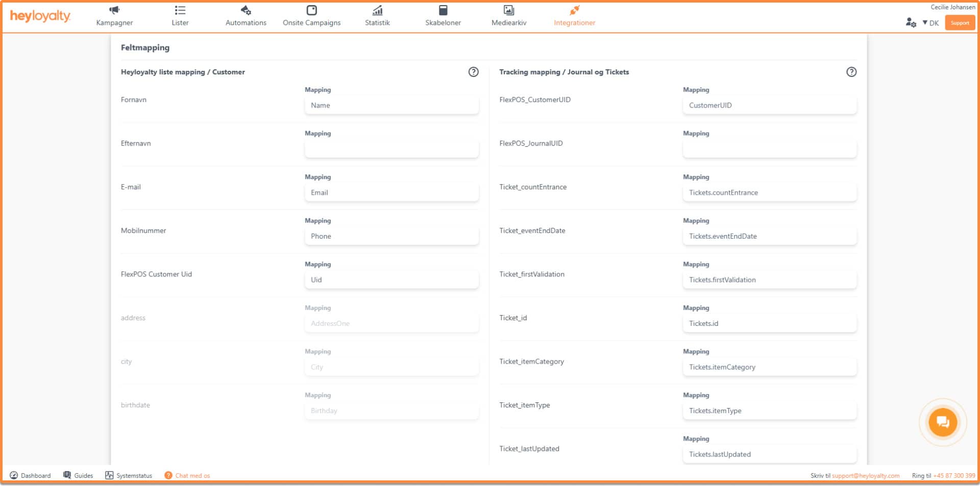Click the Skabeloner templates icon
This screenshot has width=980, height=486.
pyautogui.click(x=443, y=10)
